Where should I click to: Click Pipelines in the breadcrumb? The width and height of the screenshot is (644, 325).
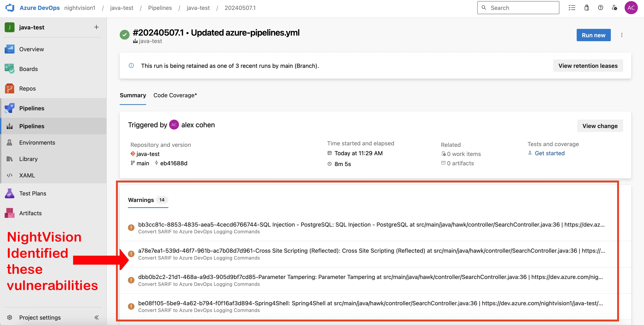coord(160,8)
